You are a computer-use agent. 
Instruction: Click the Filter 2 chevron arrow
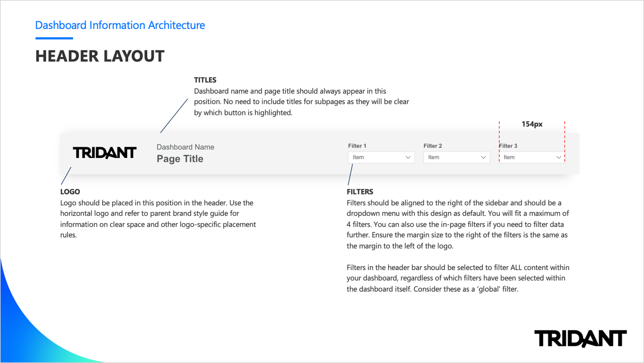pyautogui.click(x=483, y=157)
